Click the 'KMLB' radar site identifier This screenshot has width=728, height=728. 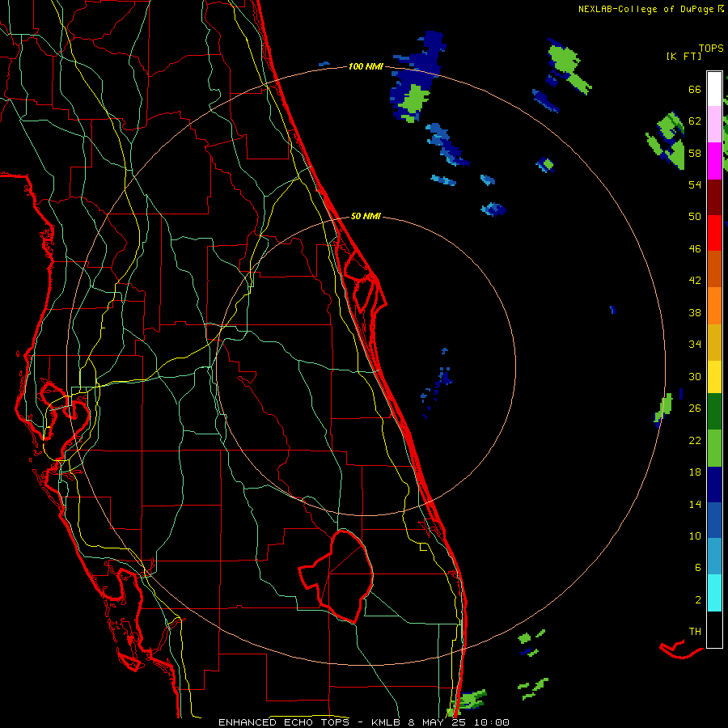(387, 722)
